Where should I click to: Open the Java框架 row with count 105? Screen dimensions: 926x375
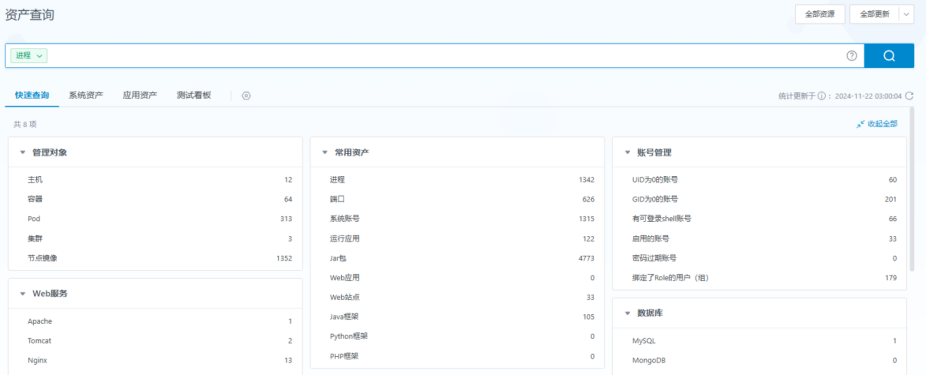click(x=458, y=317)
